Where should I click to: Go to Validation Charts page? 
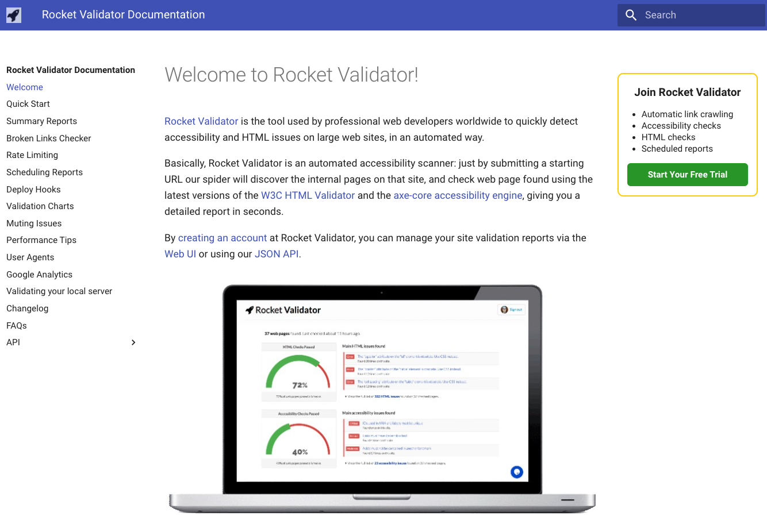click(40, 206)
